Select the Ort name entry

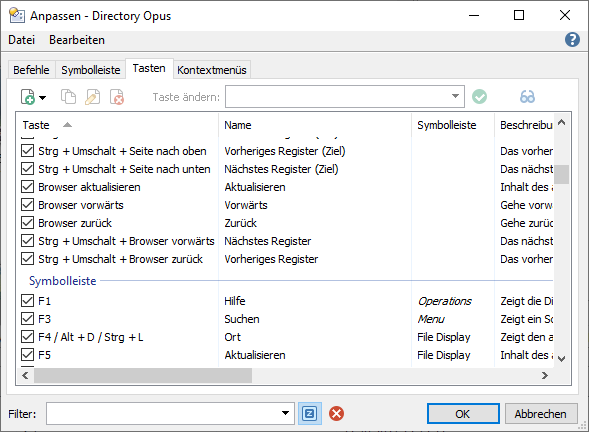233,337
